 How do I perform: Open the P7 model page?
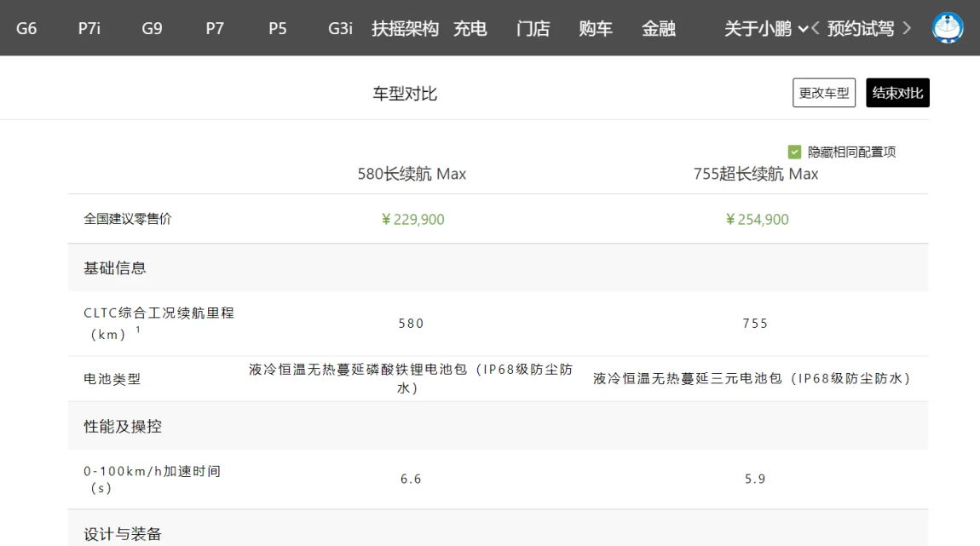215,29
